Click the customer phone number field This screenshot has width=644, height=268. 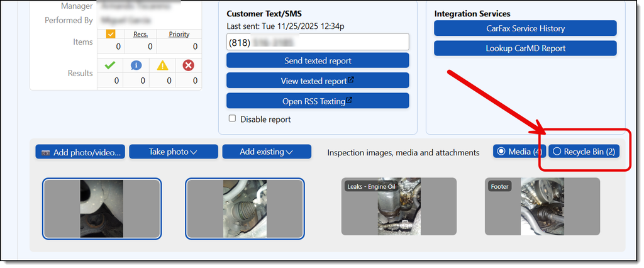tap(318, 42)
